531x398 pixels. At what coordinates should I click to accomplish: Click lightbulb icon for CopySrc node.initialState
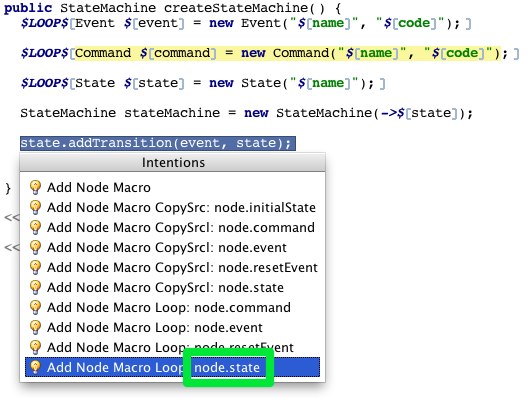pyautogui.click(x=35, y=207)
